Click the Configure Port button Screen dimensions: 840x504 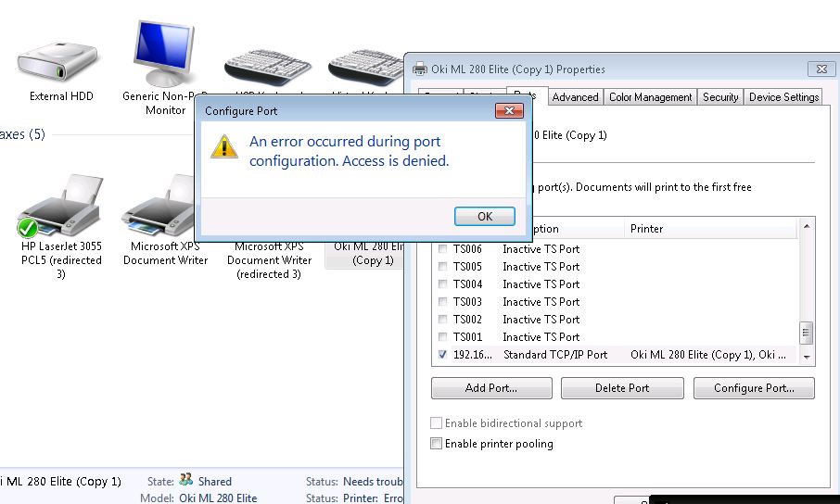tap(754, 388)
